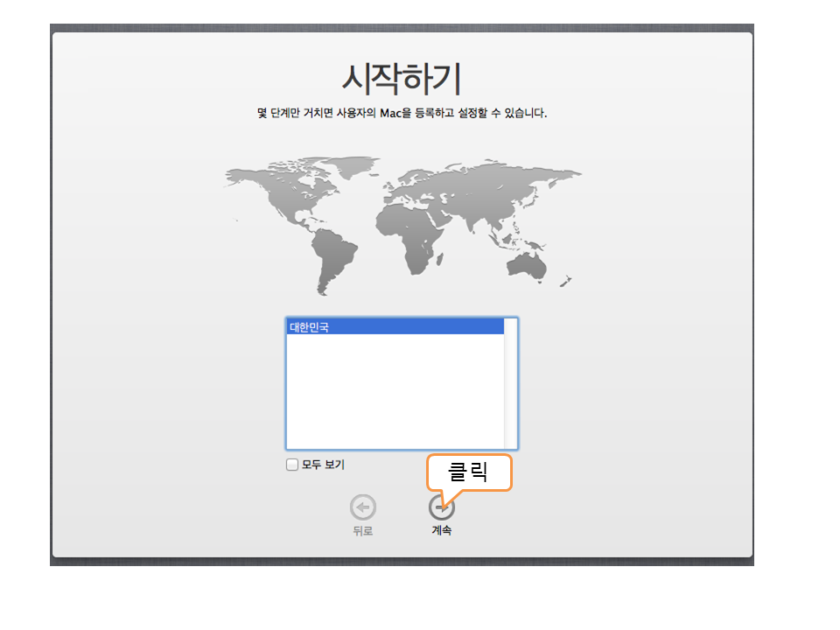Enable the 모두 보기 checkbox
Viewport: 840px width, 630px height.
(x=292, y=465)
